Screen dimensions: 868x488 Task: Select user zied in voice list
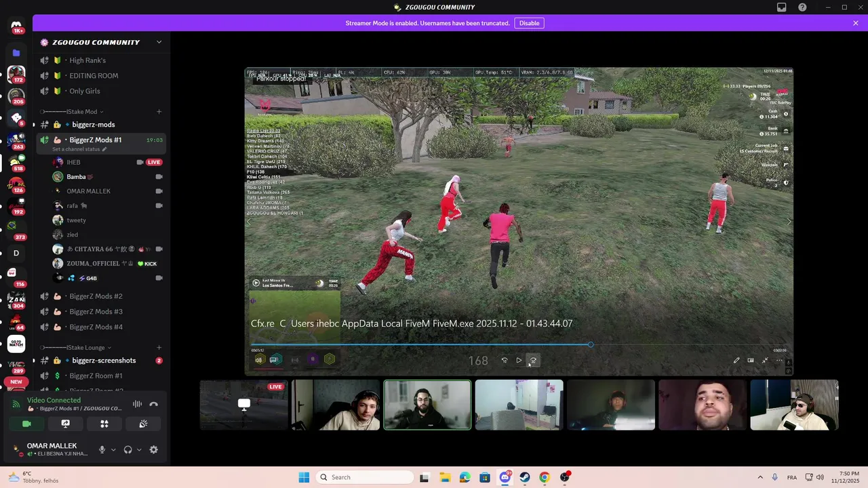coord(106,235)
